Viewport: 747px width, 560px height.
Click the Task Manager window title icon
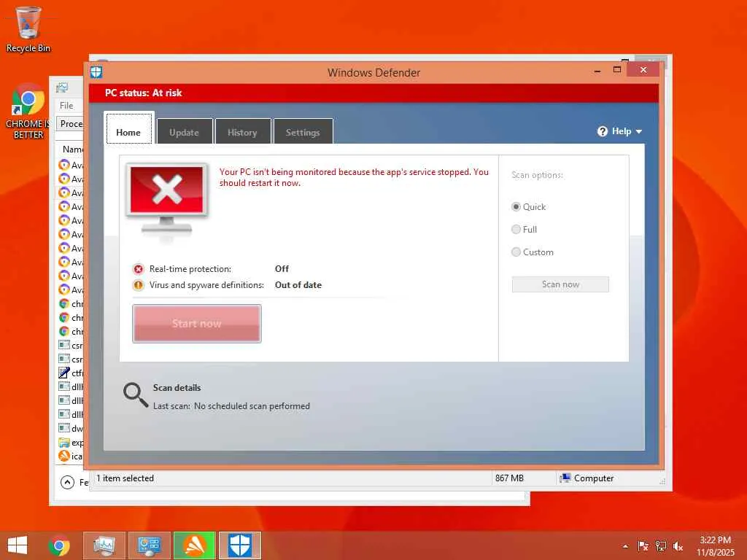[x=62, y=87]
